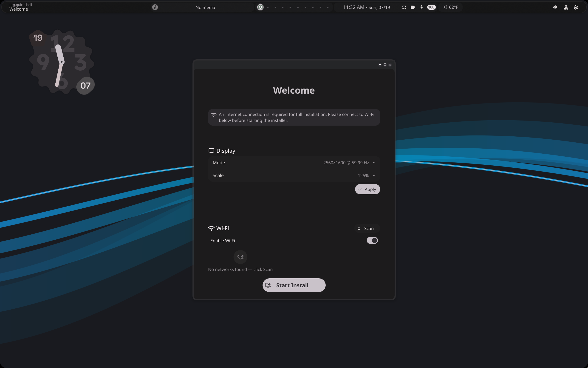Click the monitor icon beside Display heading
This screenshot has height=368, width=588.
point(211,151)
